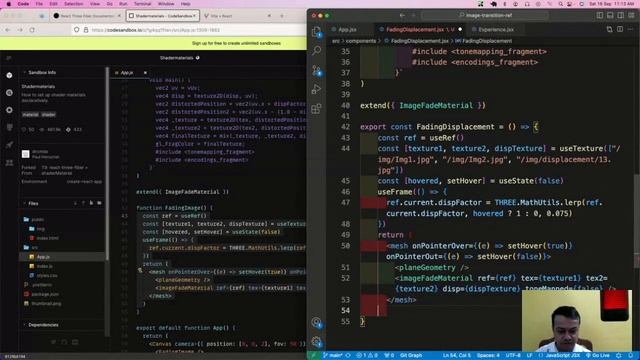
Task: Open the JavaScript JSX language mode selector
Action: pyautogui.click(x=562, y=356)
